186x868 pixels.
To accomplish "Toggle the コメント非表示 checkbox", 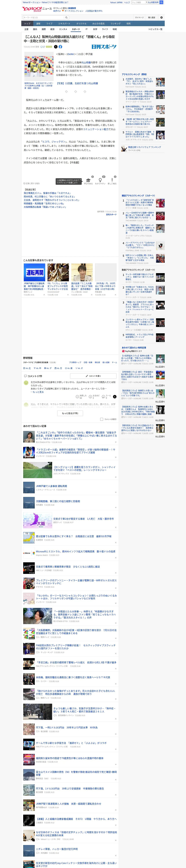I will pyautogui.click(x=102, y=419).
